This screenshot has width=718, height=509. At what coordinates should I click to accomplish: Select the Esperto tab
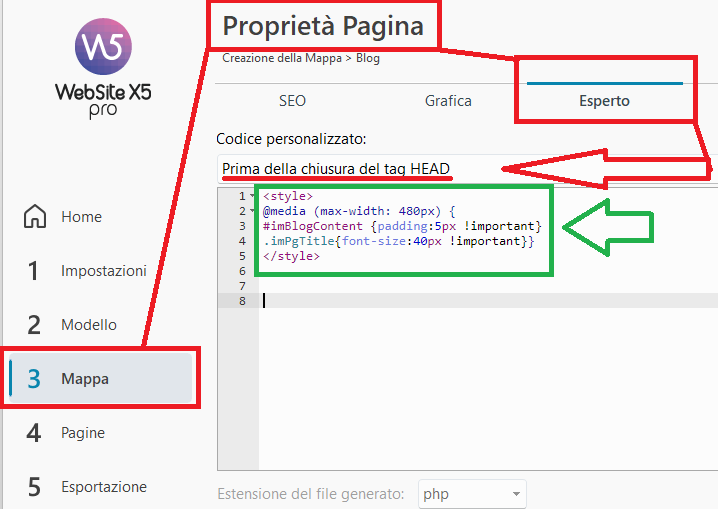coord(604,101)
